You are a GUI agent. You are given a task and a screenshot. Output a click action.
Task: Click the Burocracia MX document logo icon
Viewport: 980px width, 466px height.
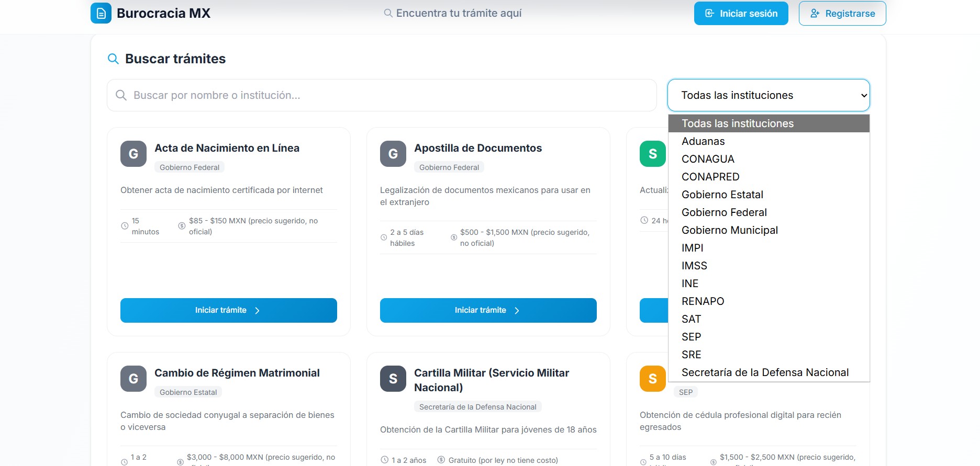click(101, 13)
